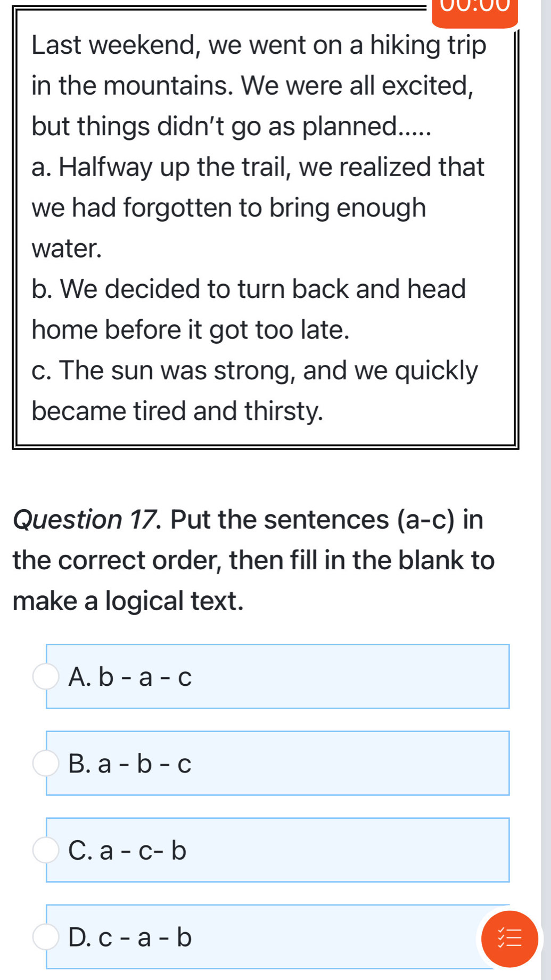Image resolution: width=551 pixels, height=980 pixels.
Task: Select radio button for answer B
Action: [46, 763]
